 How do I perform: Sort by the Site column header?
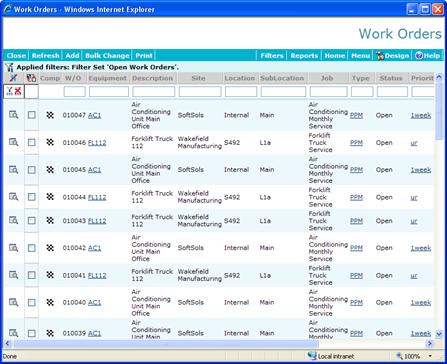198,78
